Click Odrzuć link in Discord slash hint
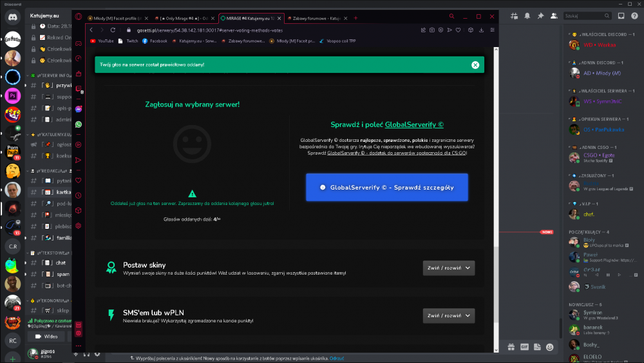The width and height of the screenshot is (644, 363). click(x=336, y=358)
